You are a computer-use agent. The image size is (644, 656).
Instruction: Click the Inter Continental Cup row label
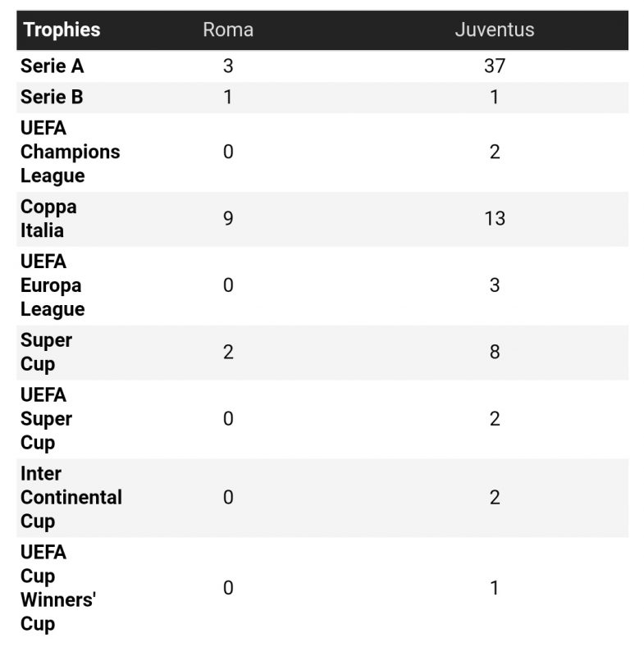(x=71, y=498)
